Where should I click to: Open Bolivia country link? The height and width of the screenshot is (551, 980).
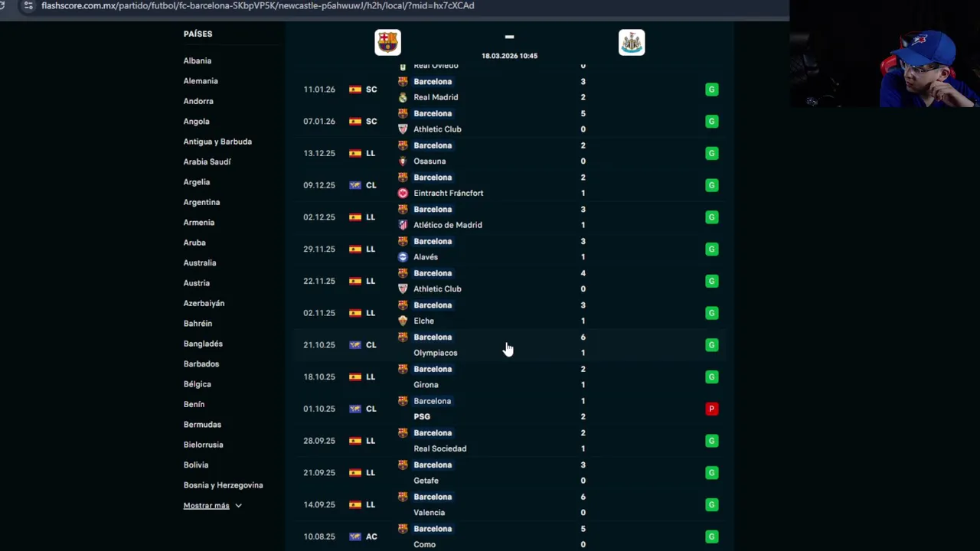pyautogui.click(x=196, y=465)
